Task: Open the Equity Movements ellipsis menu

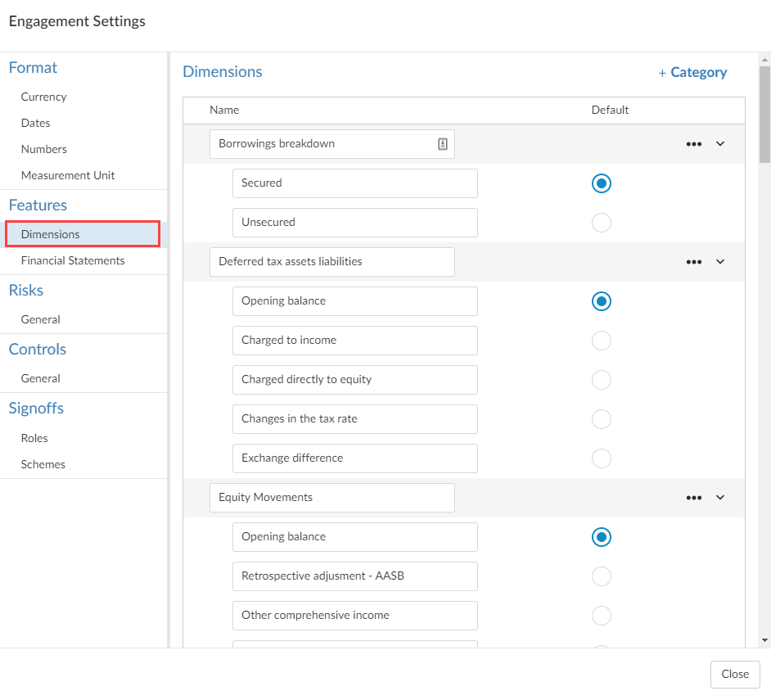Action: click(694, 498)
